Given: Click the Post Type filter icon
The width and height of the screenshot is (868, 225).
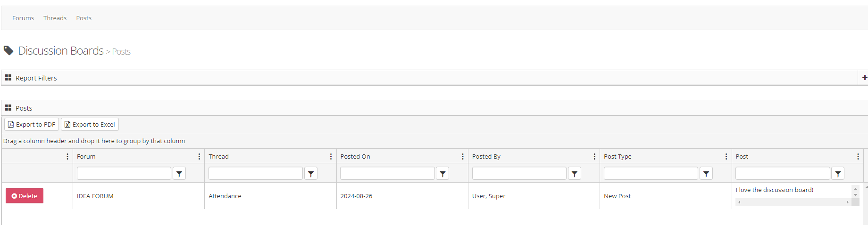Looking at the screenshot, I should [706, 174].
